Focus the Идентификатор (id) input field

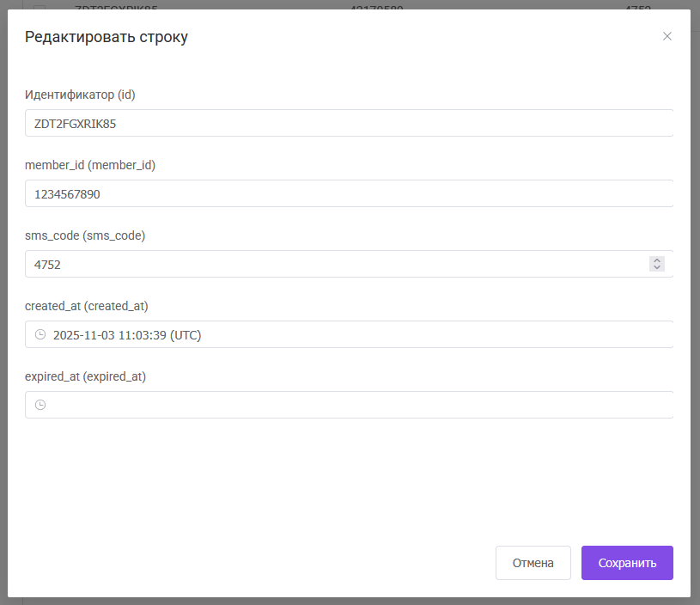point(344,123)
